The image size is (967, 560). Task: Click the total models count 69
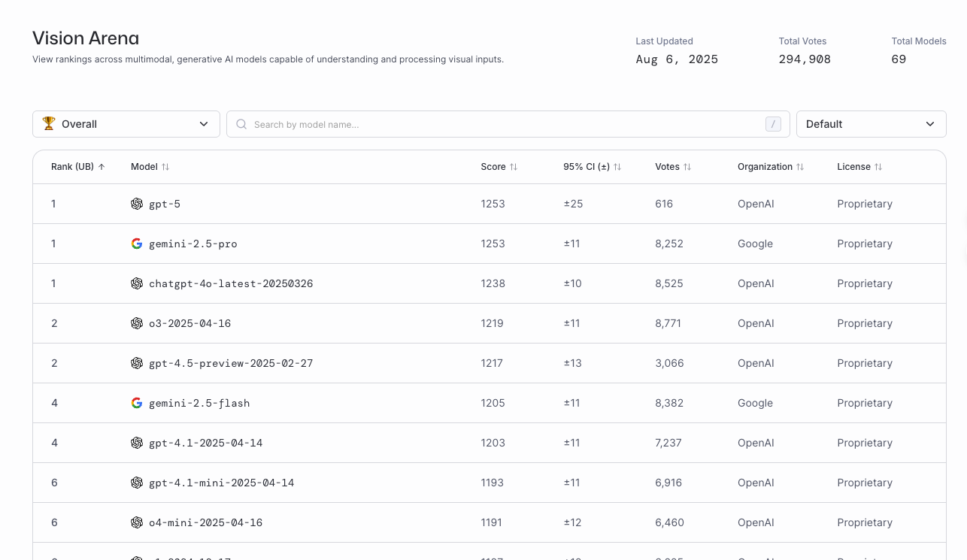pos(899,59)
